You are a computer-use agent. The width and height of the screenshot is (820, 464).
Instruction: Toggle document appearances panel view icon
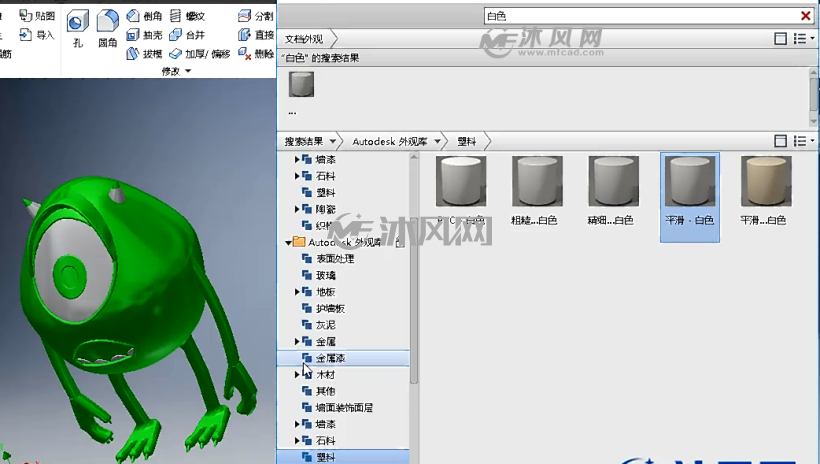780,38
